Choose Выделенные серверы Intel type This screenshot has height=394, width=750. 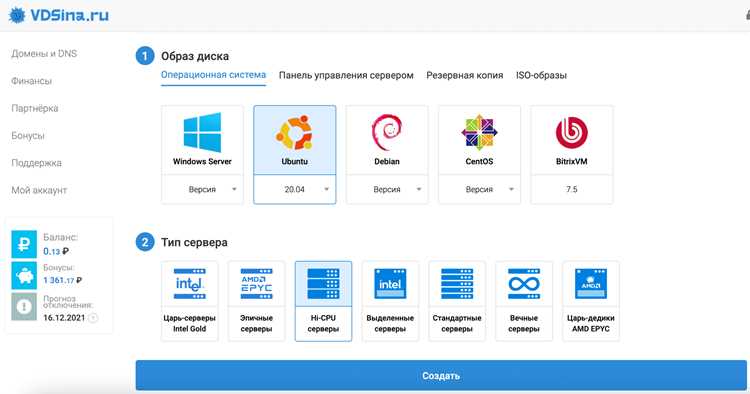tap(390, 301)
